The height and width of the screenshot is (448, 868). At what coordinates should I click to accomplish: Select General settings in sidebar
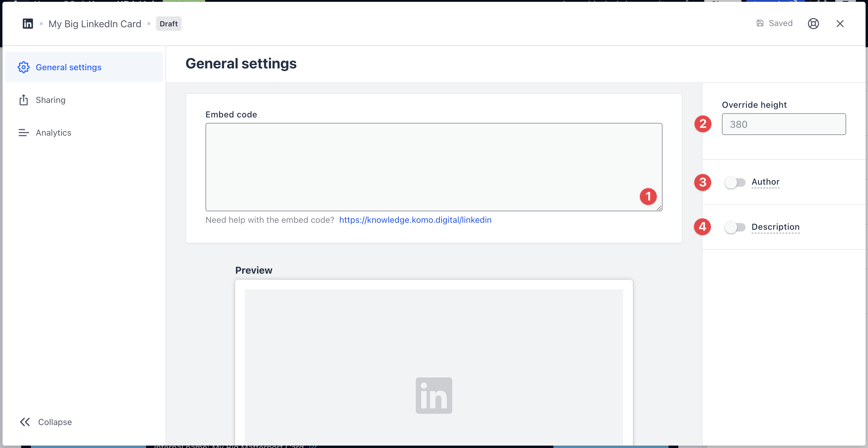pyautogui.click(x=68, y=67)
